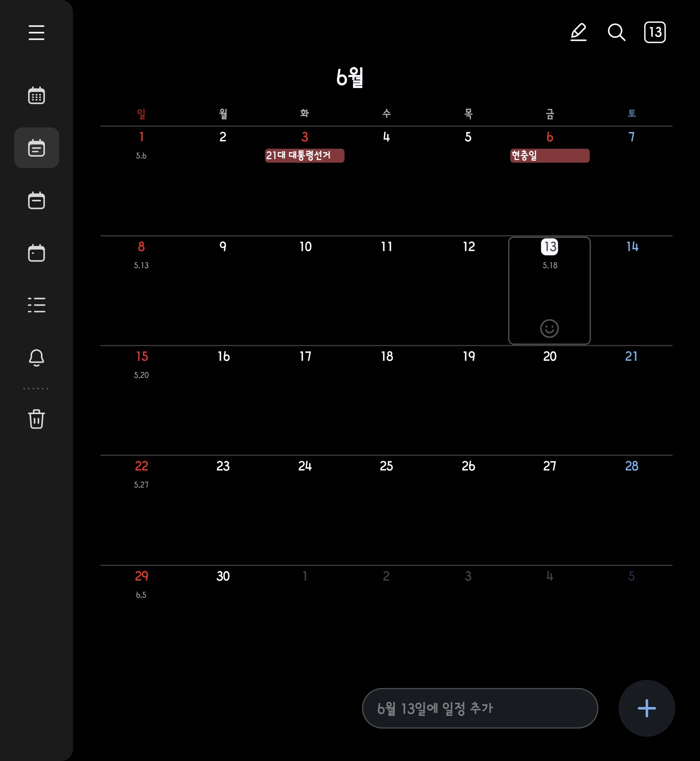Image resolution: width=700 pixels, height=761 pixels.
Task: Select the month view sidebar icon
Action: click(36, 148)
